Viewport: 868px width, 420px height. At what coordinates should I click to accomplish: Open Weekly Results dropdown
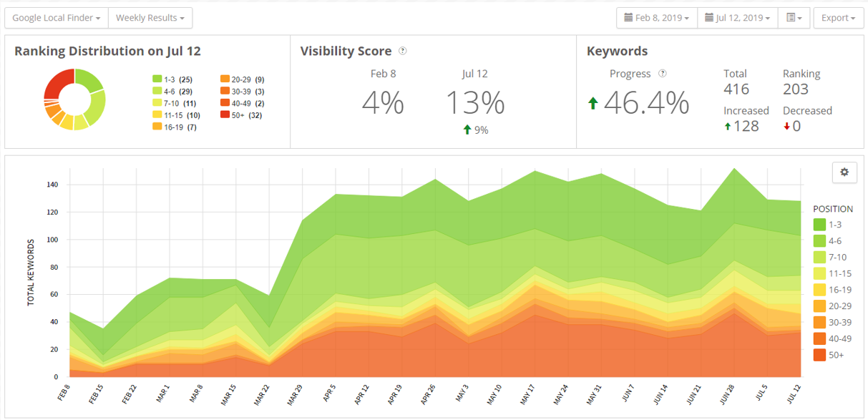[x=150, y=18]
